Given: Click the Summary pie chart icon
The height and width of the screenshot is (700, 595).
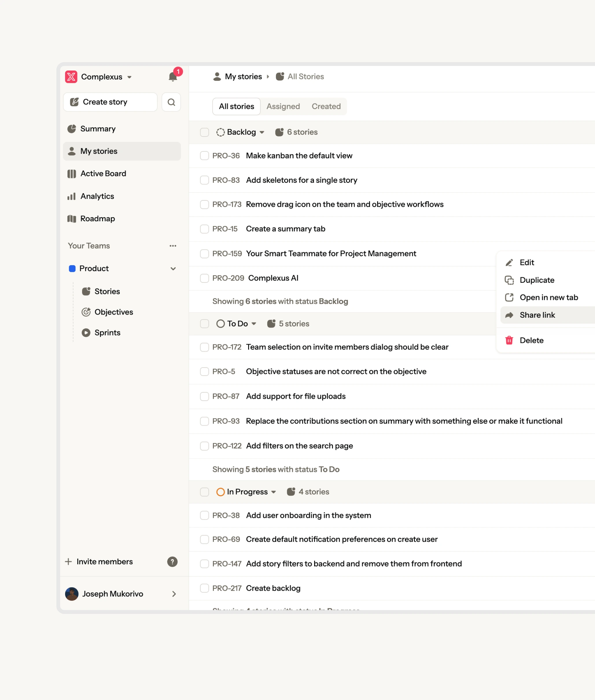Looking at the screenshot, I should 71,129.
